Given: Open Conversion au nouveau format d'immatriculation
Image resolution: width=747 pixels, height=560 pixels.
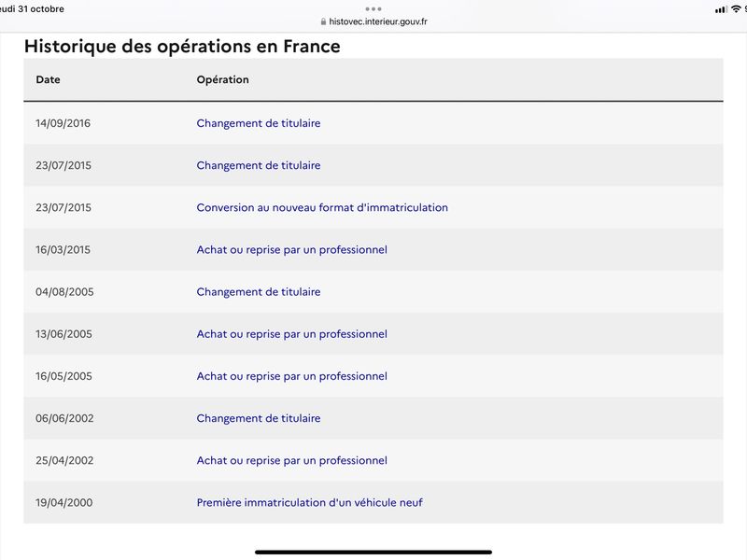Looking at the screenshot, I should [x=322, y=207].
